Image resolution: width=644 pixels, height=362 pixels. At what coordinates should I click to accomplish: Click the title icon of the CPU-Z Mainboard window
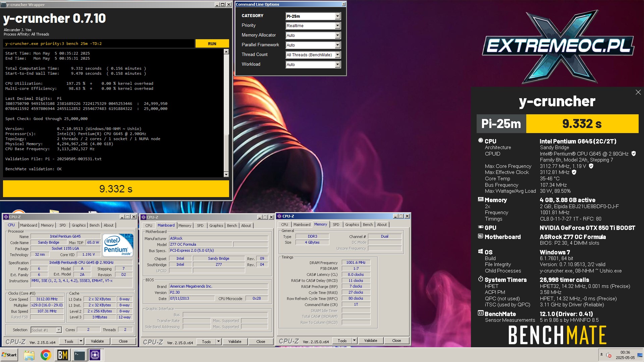143,217
